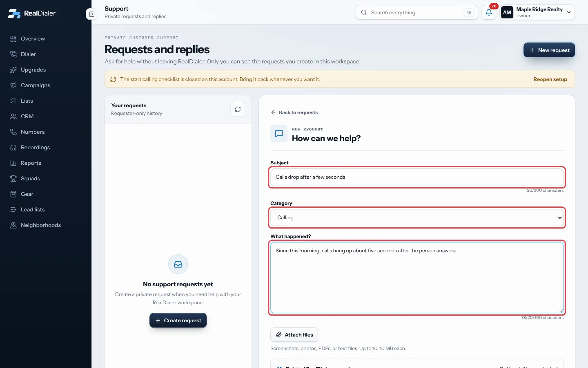Click the 'No support requests yet' text

point(178,284)
